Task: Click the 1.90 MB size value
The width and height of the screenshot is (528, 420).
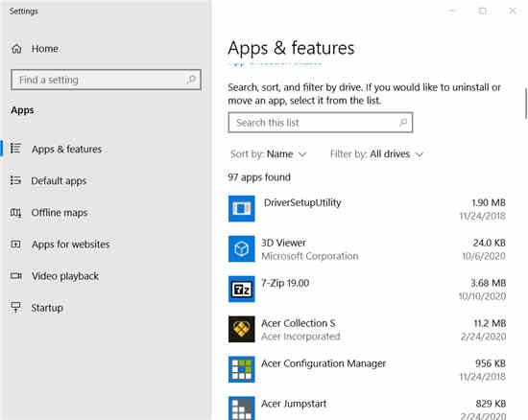Action: coord(489,202)
